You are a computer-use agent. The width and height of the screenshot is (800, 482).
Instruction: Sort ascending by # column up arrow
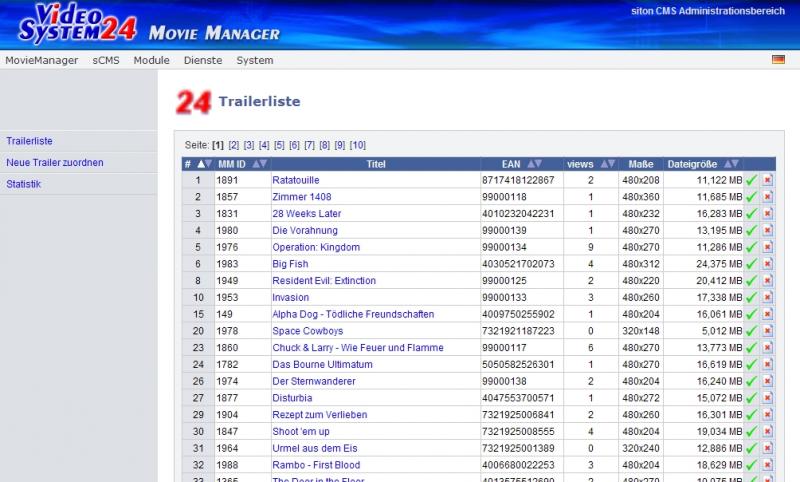201,164
